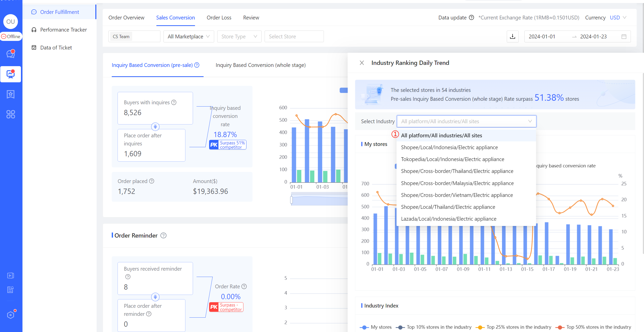Click the help icon beside Order placed
Viewport: 644px width, 332px height.
tap(152, 181)
